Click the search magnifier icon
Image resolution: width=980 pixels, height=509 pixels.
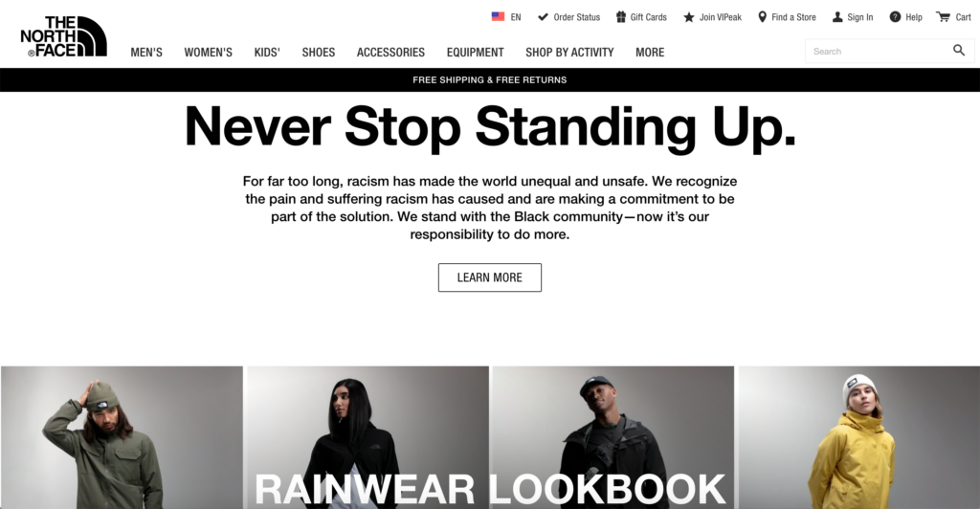[x=959, y=50]
